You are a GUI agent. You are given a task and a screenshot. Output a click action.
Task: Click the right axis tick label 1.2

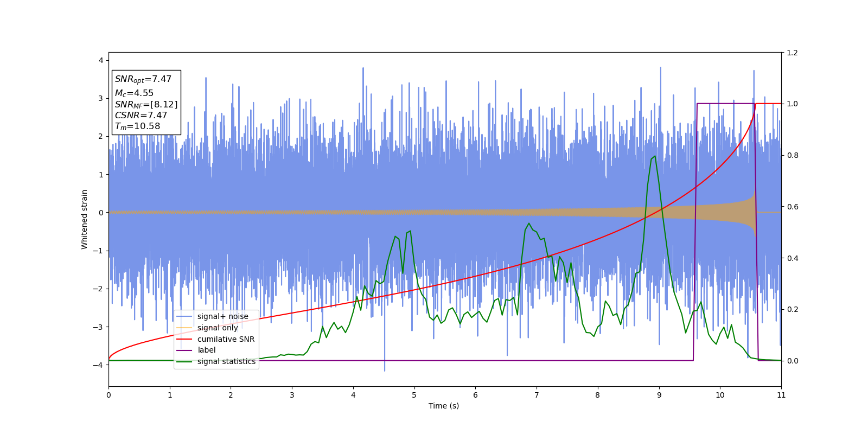click(792, 53)
